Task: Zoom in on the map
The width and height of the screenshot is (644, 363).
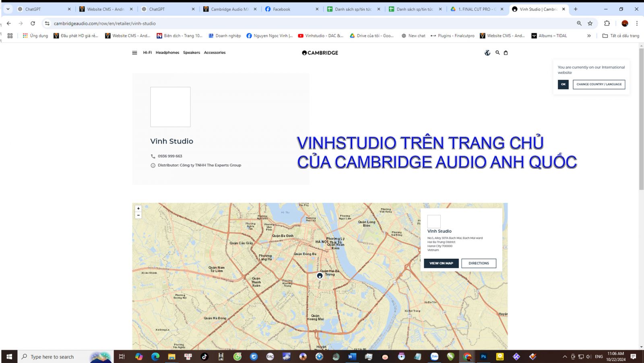Action: click(138, 209)
